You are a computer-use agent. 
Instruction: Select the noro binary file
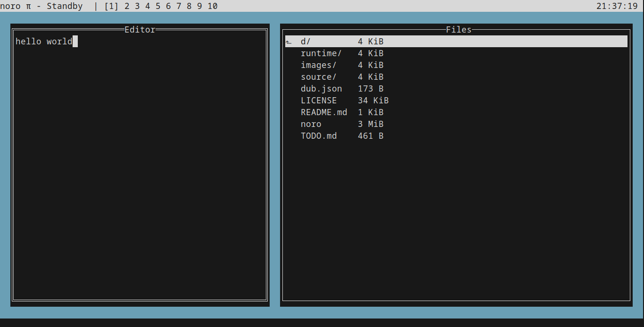311,124
